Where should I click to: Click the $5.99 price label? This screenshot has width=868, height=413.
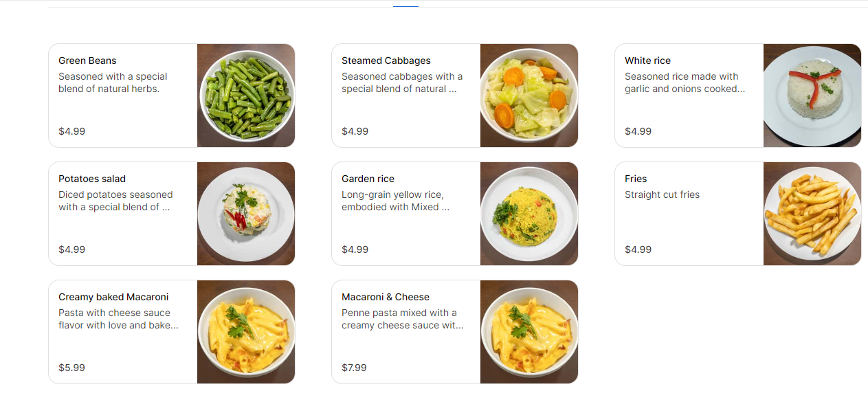click(71, 368)
